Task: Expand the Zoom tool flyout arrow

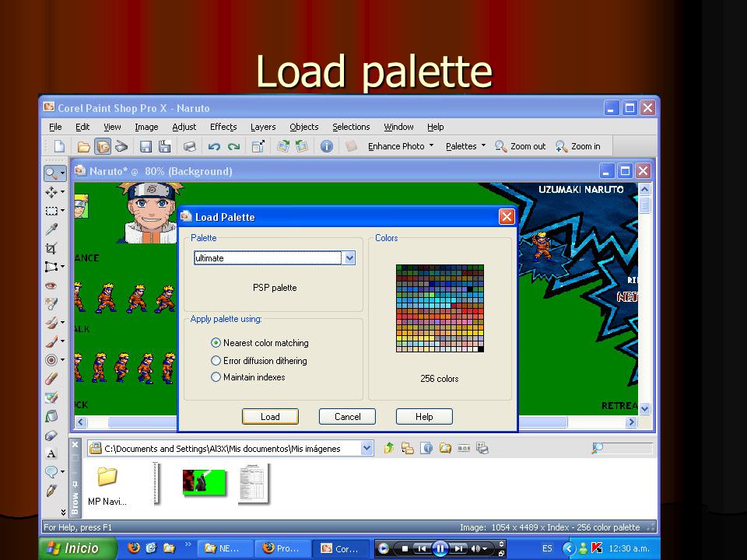Action: (62, 173)
